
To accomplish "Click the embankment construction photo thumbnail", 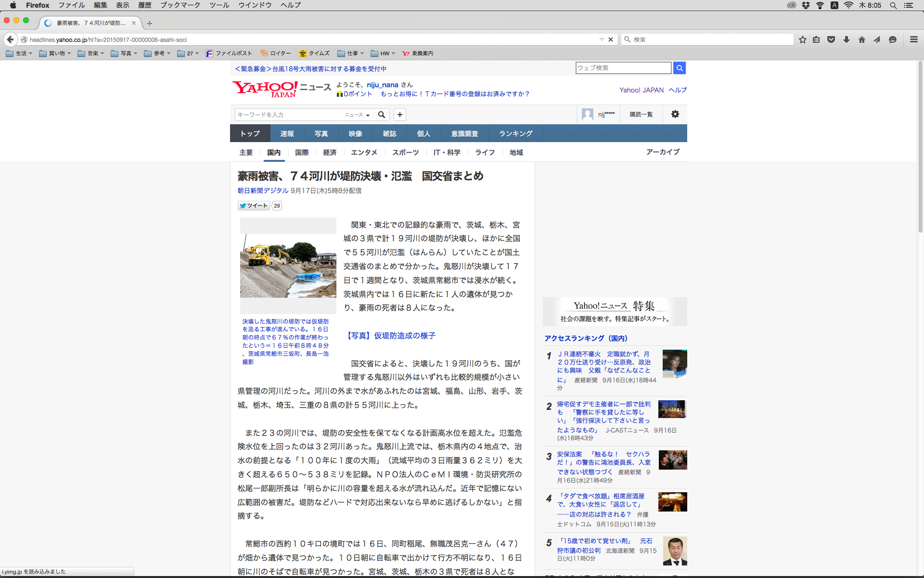I will [288, 265].
